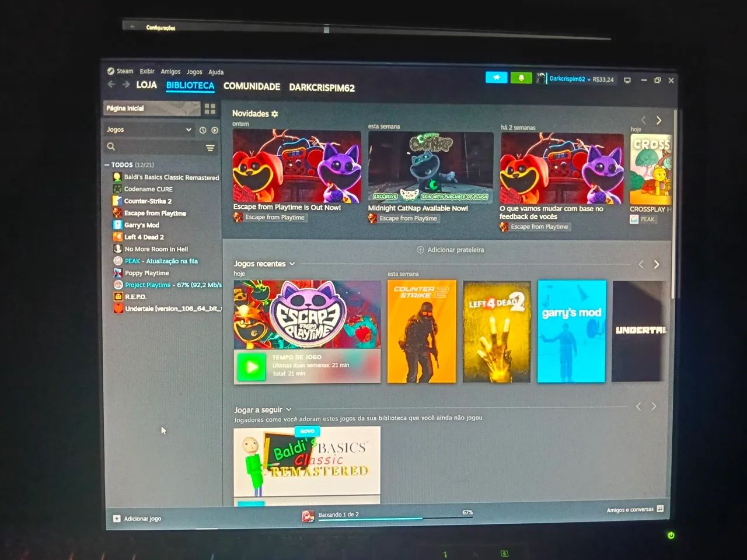
Task: Expand the Jogar a seguir dropdown
Action: (289, 409)
